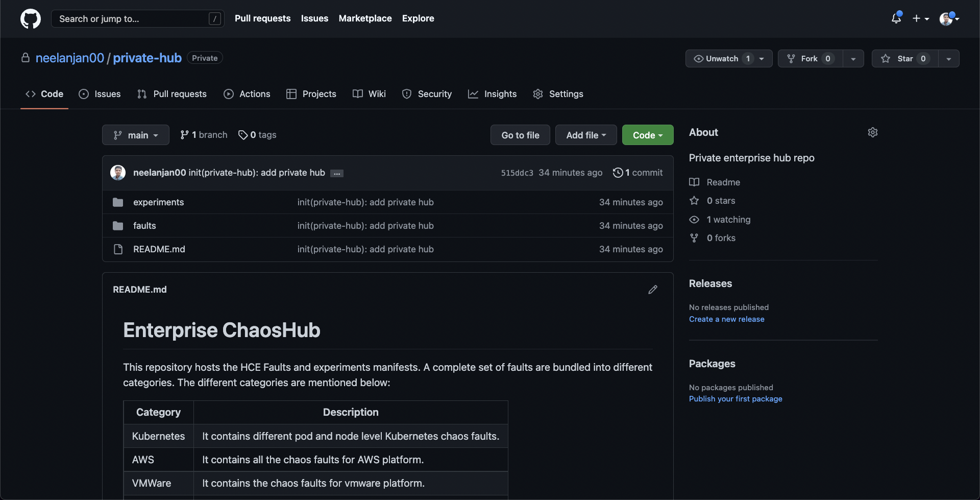This screenshot has height=500, width=980.
Task: Open the Add file dropdown
Action: (x=586, y=135)
